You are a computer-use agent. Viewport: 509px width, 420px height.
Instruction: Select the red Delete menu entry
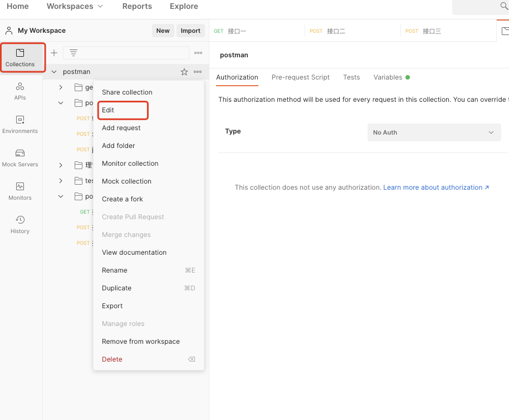click(x=149, y=359)
